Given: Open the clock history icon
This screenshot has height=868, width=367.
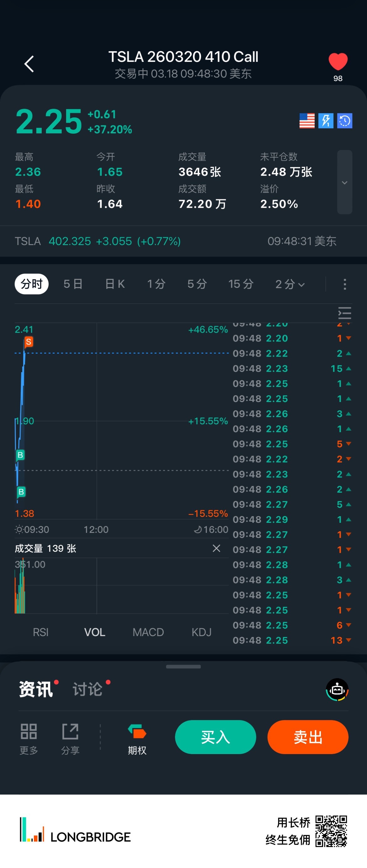Looking at the screenshot, I should pos(344,121).
